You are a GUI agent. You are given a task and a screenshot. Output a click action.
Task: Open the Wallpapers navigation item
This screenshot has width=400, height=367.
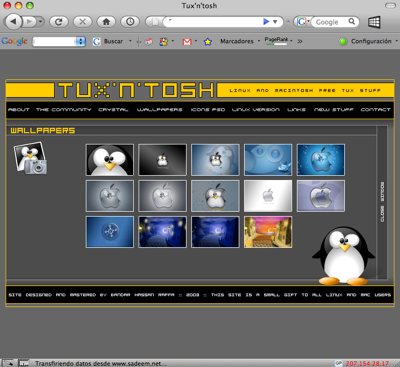click(x=160, y=109)
